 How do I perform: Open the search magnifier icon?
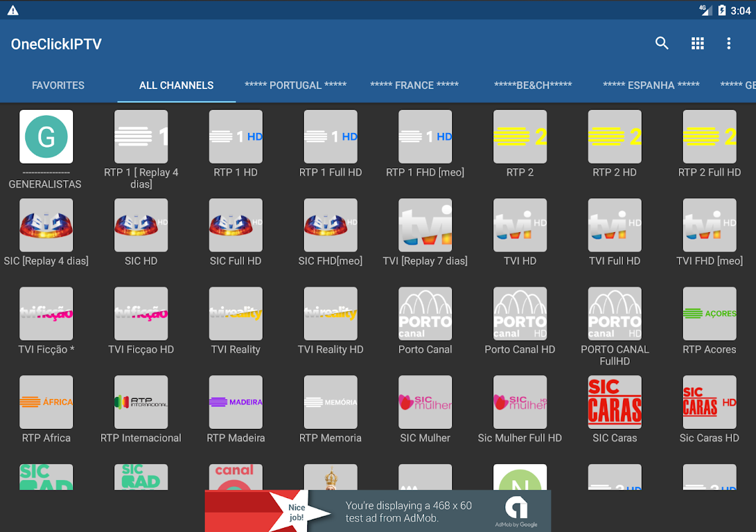662,43
